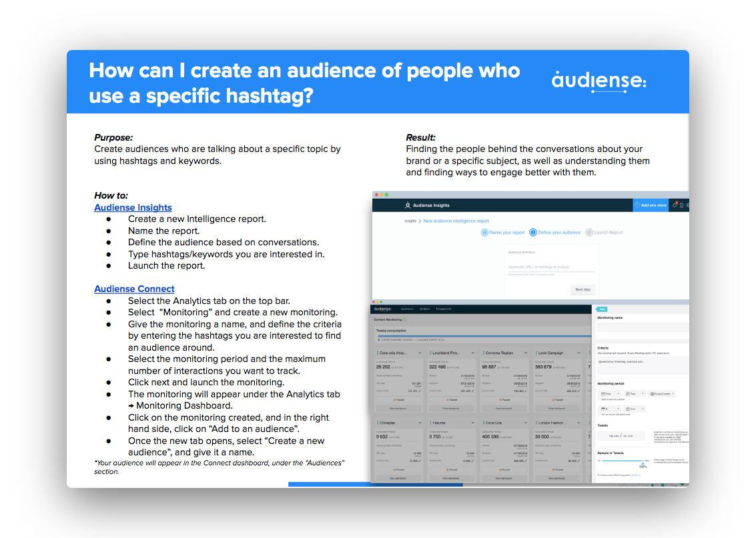Click the New audience intelligence report breadcrumb
Image resolution: width=756 pixels, height=538 pixels.
456,221
